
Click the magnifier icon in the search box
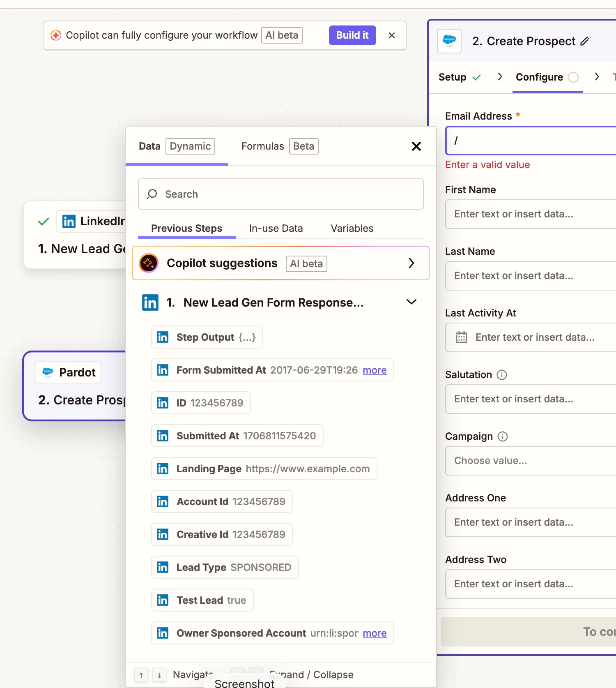(152, 194)
